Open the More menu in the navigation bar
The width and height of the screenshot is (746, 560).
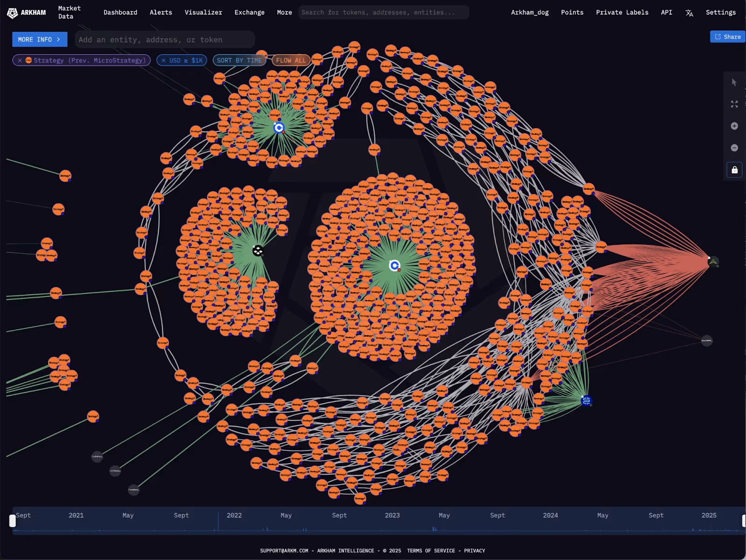284,13
